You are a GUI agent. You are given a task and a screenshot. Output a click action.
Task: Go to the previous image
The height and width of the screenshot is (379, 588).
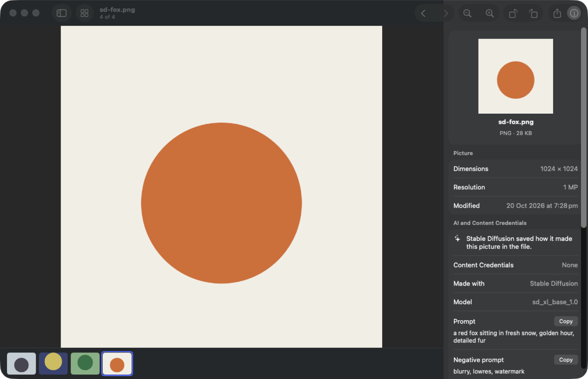(423, 13)
